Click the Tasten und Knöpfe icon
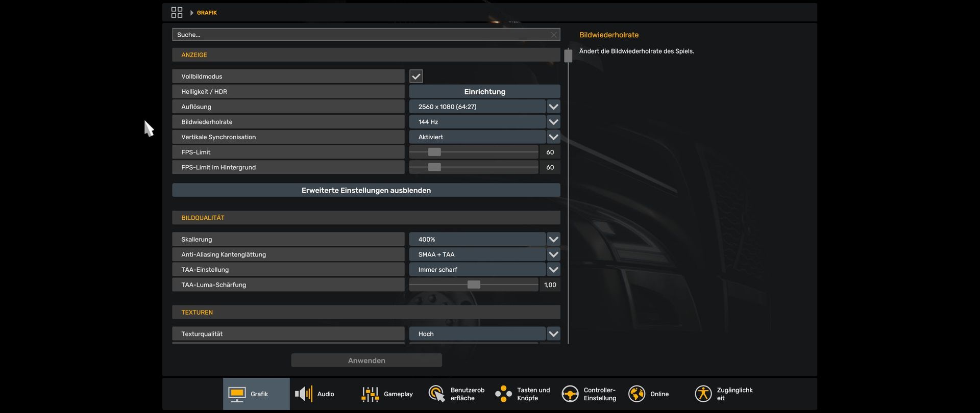This screenshot has width=980, height=413. pos(503,394)
